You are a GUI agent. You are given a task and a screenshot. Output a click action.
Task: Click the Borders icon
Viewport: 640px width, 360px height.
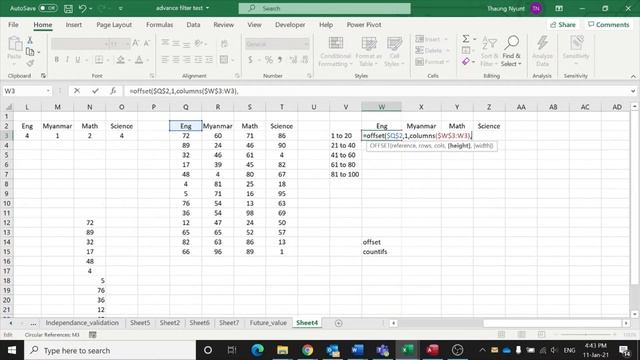[x=99, y=60]
